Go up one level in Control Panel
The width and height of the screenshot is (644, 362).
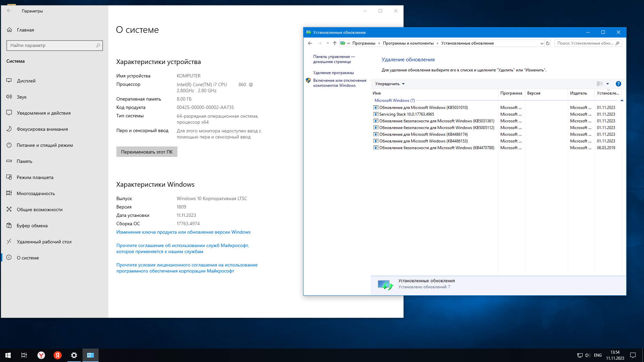(x=334, y=43)
